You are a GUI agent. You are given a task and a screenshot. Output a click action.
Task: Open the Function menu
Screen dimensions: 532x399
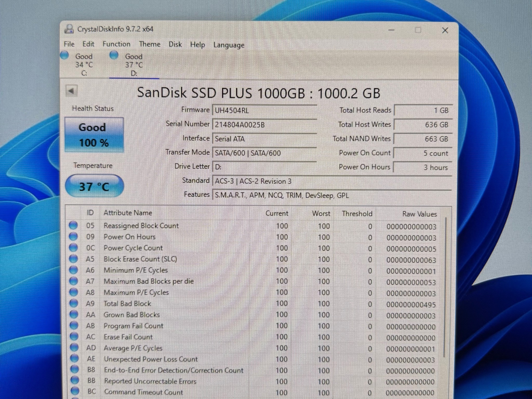pos(116,44)
